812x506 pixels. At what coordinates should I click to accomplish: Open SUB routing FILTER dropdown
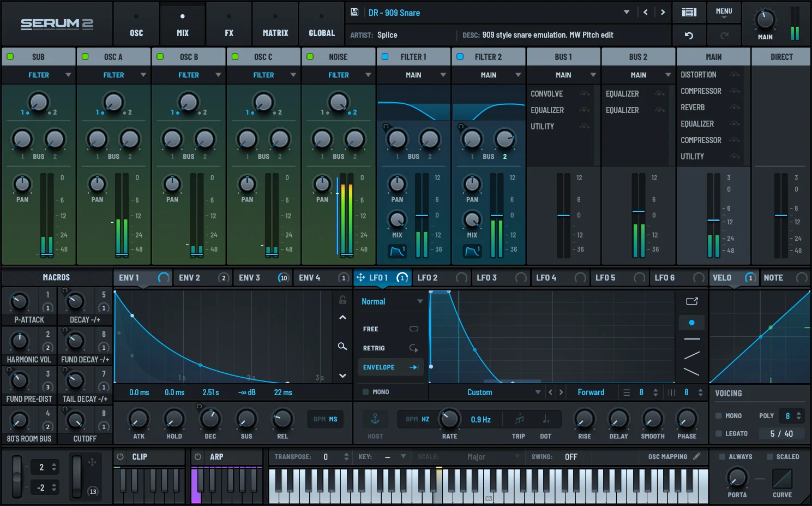click(38, 75)
